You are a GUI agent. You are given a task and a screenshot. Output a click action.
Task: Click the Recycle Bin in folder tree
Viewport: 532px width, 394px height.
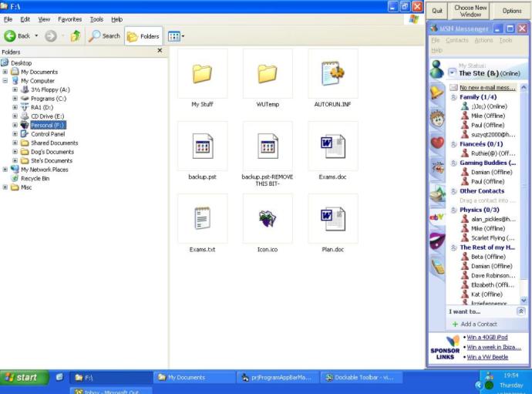[35, 178]
